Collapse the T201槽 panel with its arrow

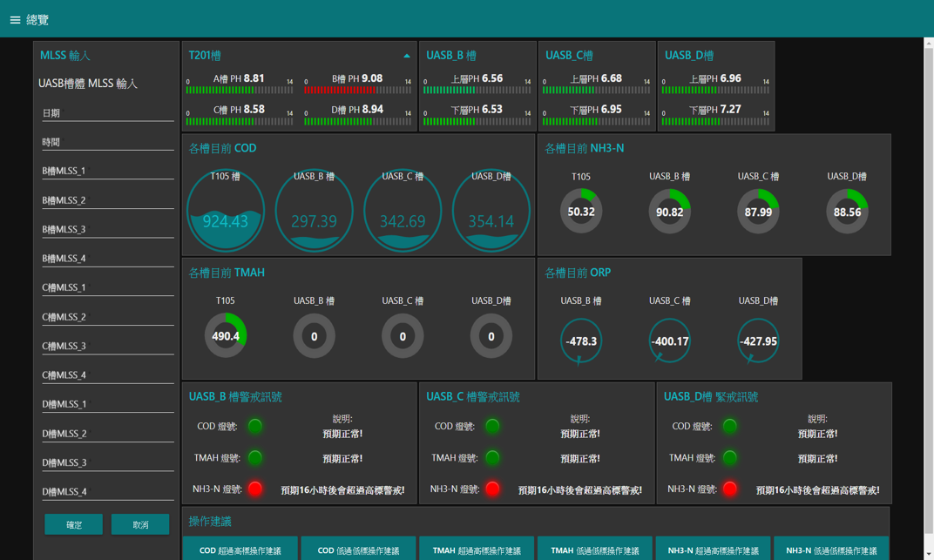pyautogui.click(x=407, y=56)
